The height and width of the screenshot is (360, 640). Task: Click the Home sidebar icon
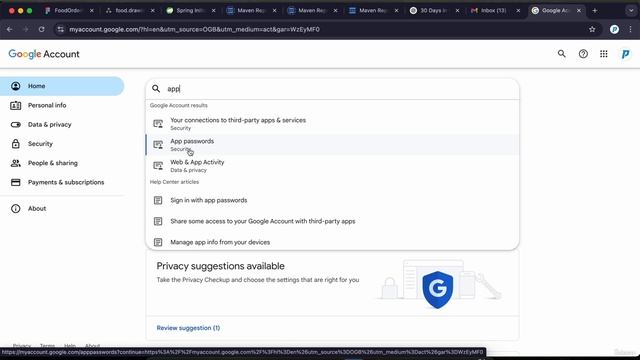point(16,86)
